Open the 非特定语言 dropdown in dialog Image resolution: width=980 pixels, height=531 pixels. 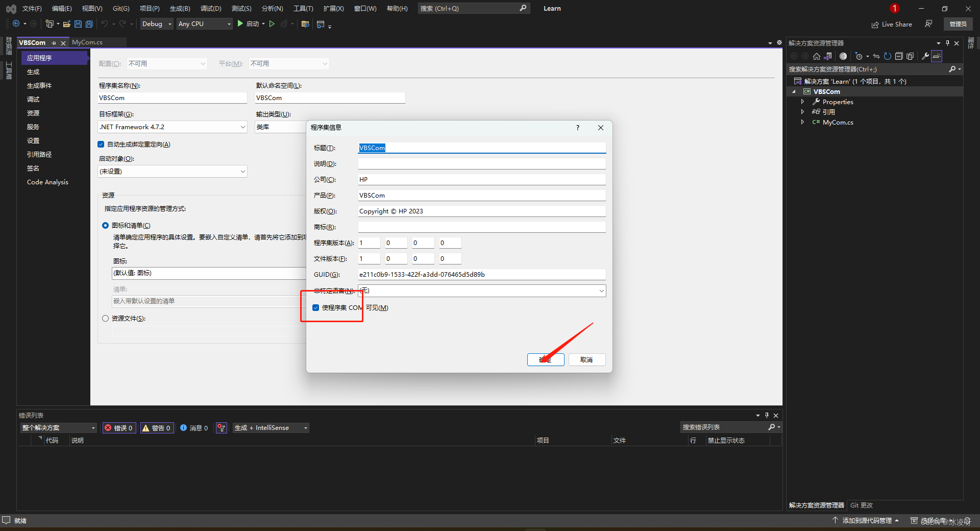pos(601,291)
